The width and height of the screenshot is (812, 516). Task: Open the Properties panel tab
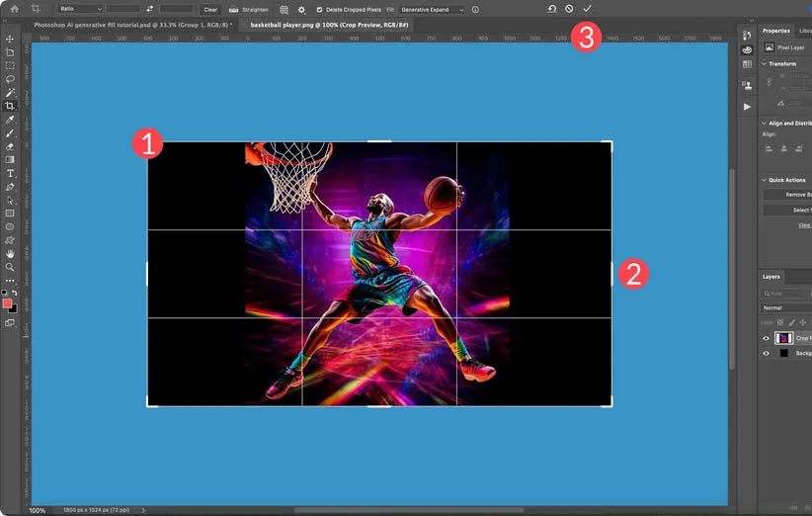(x=775, y=31)
